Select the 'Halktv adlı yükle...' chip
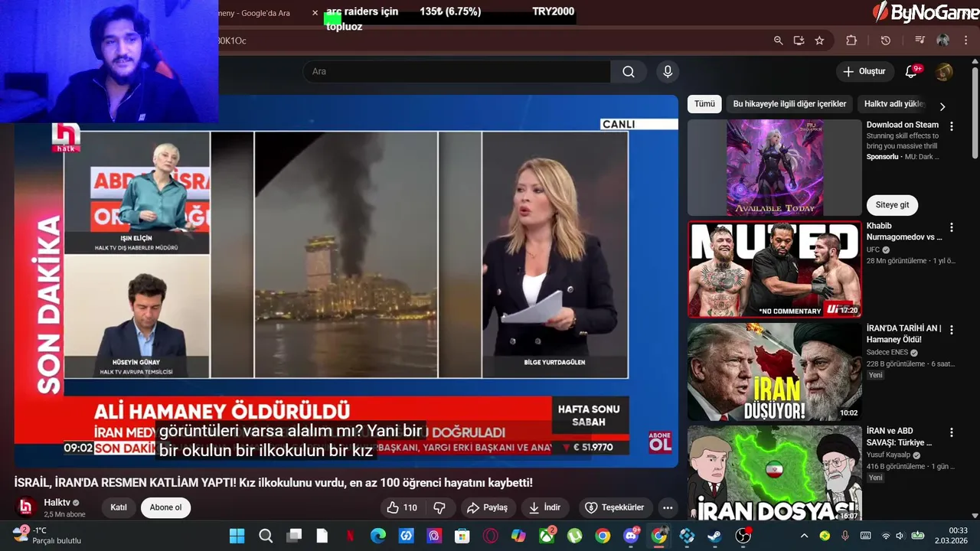 (x=894, y=104)
